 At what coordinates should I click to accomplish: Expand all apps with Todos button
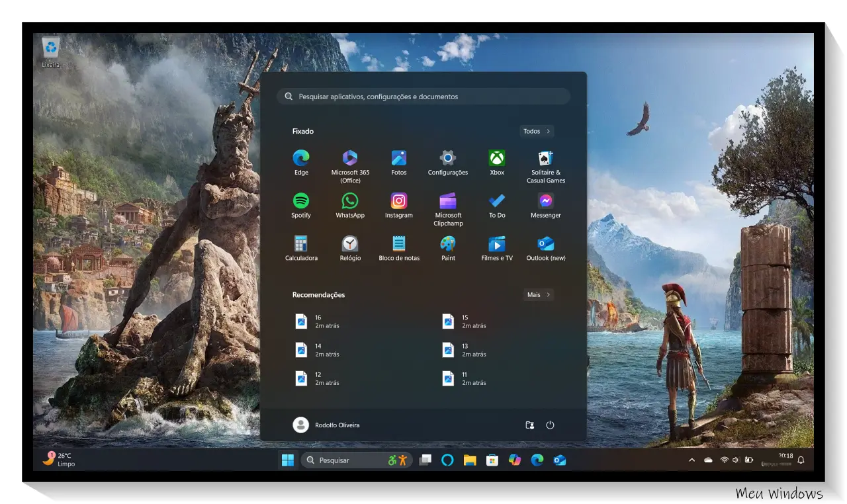pyautogui.click(x=537, y=131)
